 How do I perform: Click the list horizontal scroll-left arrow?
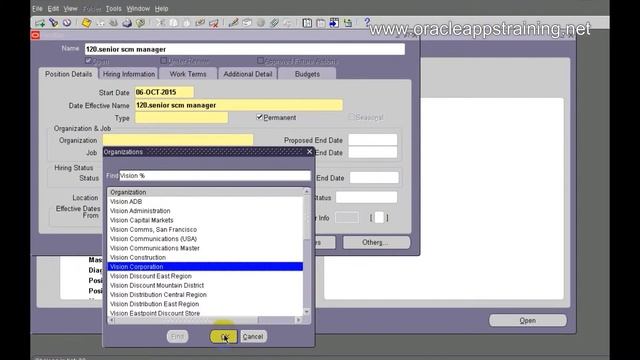(x=111, y=320)
